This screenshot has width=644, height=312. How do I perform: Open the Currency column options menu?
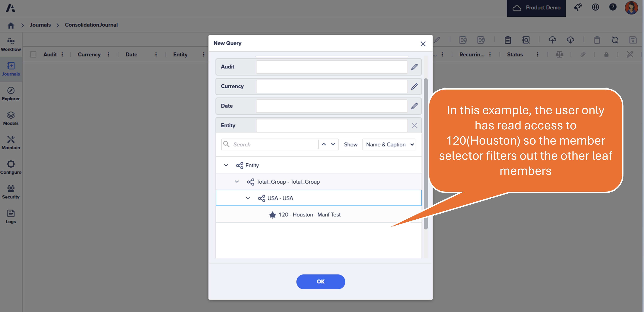pyautogui.click(x=108, y=54)
